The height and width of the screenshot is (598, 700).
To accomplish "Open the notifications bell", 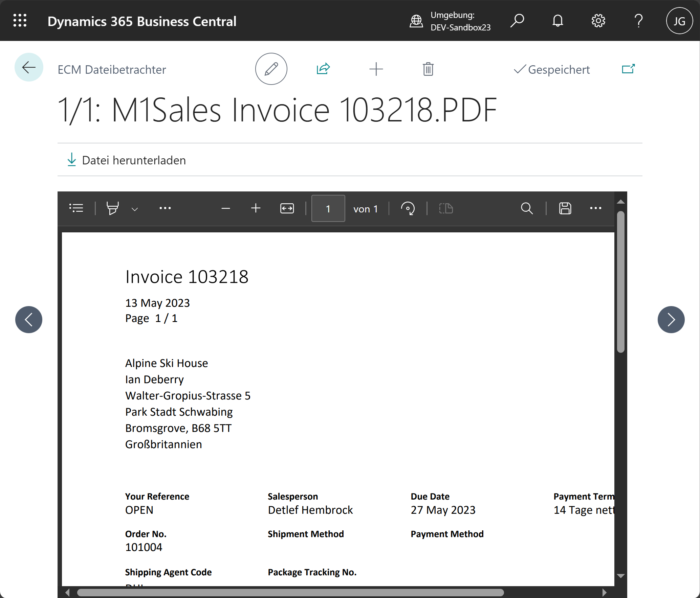I will [557, 21].
